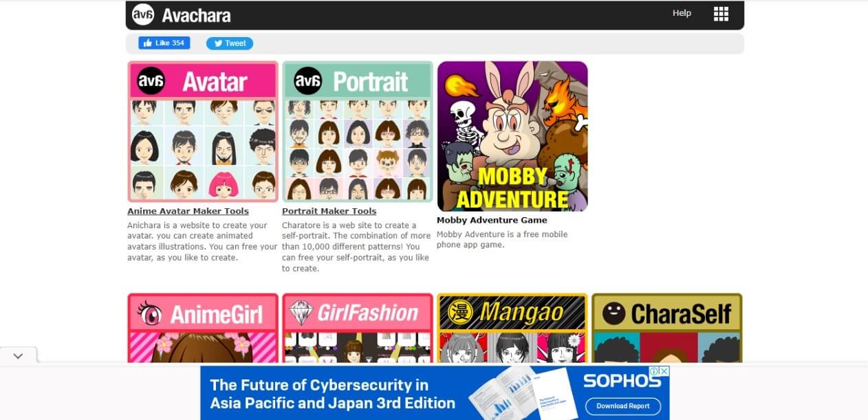
Task: Open the Portrait Maker Tools link
Action: point(329,211)
